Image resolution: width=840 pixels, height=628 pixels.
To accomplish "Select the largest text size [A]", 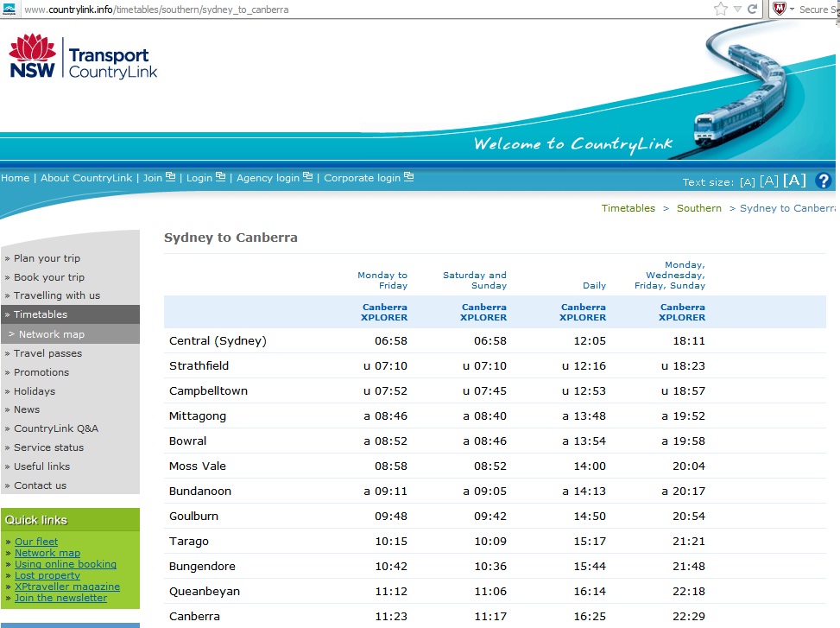I will pyautogui.click(x=794, y=180).
